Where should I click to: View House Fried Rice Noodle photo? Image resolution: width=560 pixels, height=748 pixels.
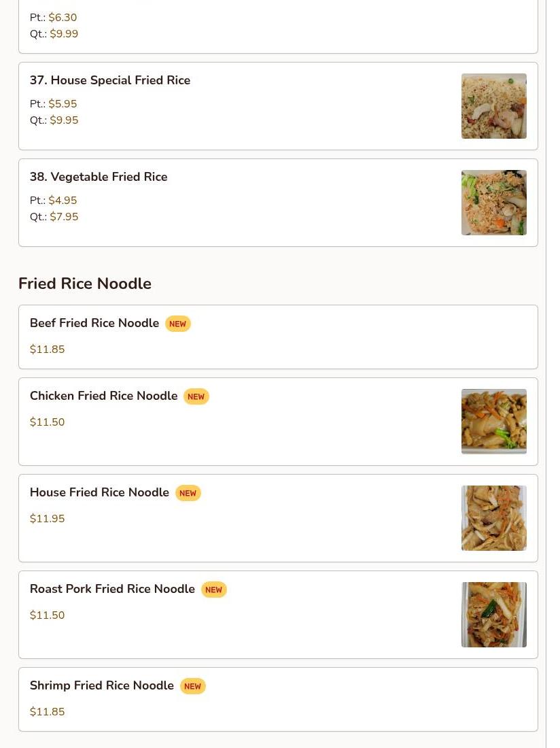click(493, 518)
